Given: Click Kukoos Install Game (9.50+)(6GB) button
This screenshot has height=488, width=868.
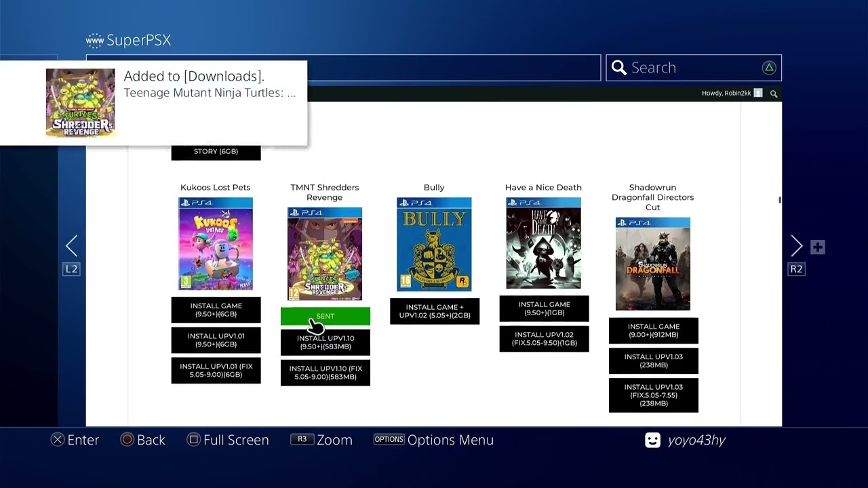Looking at the screenshot, I should [216, 310].
